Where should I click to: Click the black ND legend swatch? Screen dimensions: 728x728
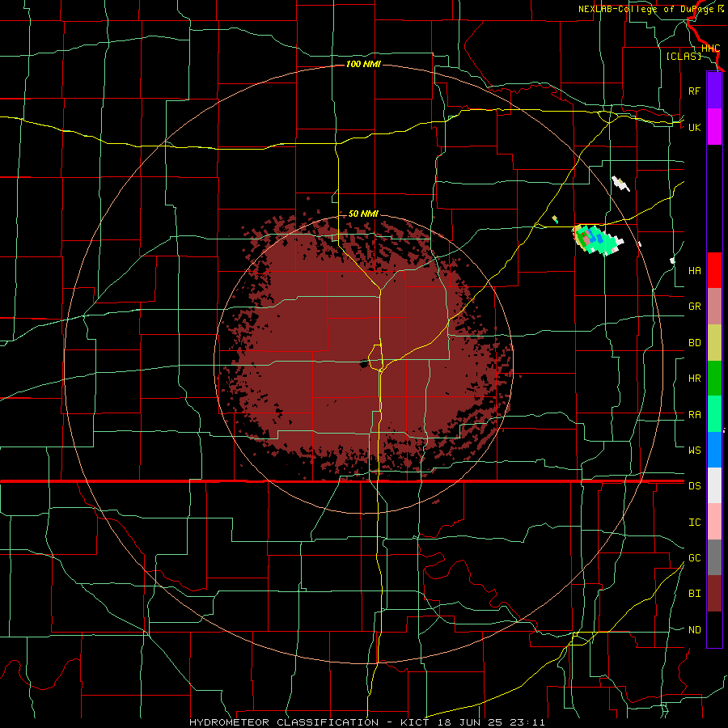click(x=714, y=629)
